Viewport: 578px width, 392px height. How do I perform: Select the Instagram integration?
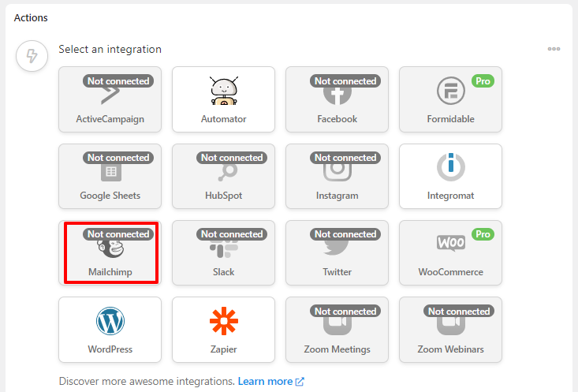tap(337, 176)
